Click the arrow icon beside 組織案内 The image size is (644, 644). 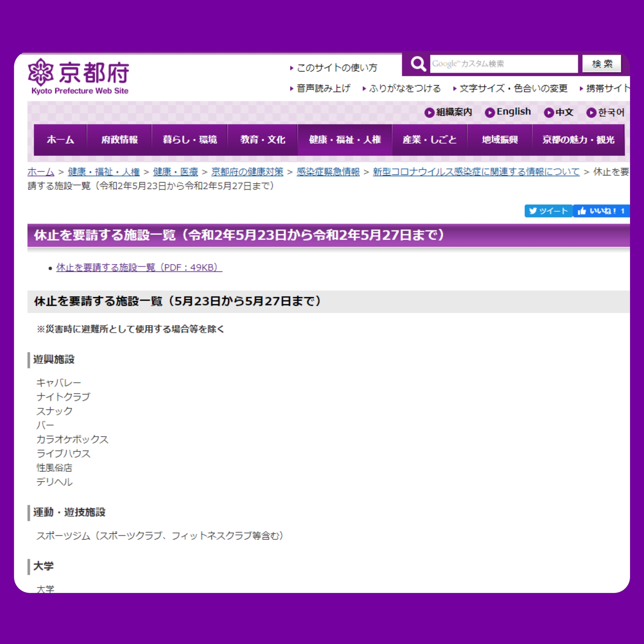pos(429,113)
